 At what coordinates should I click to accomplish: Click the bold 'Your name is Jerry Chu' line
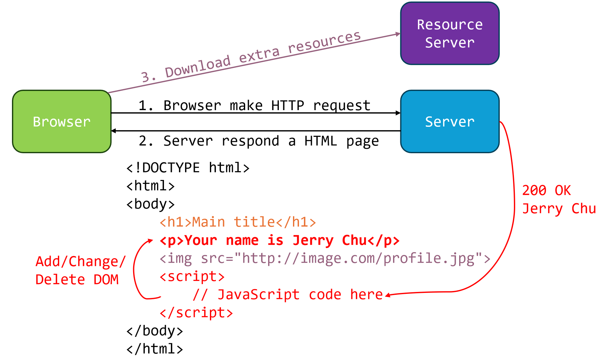pyautogui.click(x=279, y=240)
